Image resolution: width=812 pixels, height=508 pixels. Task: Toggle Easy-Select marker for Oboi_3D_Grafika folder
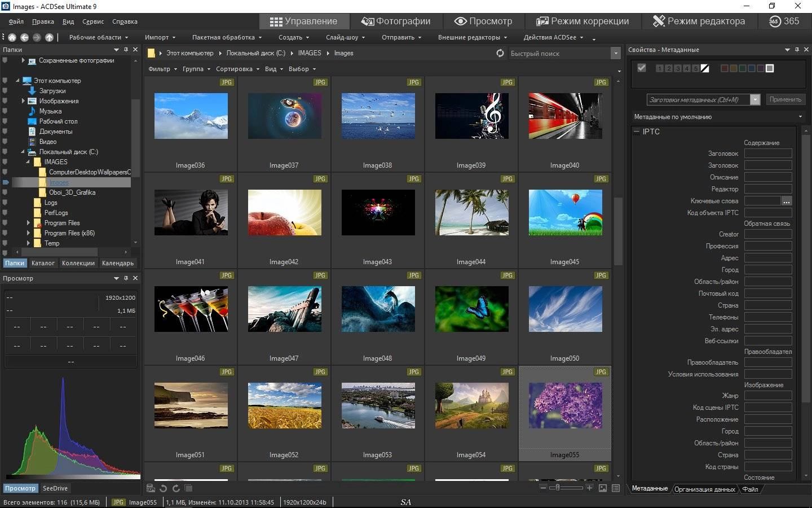tap(5, 192)
